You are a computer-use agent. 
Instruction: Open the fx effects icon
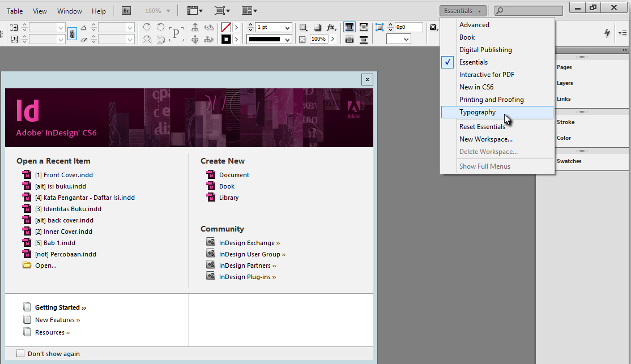(x=330, y=27)
